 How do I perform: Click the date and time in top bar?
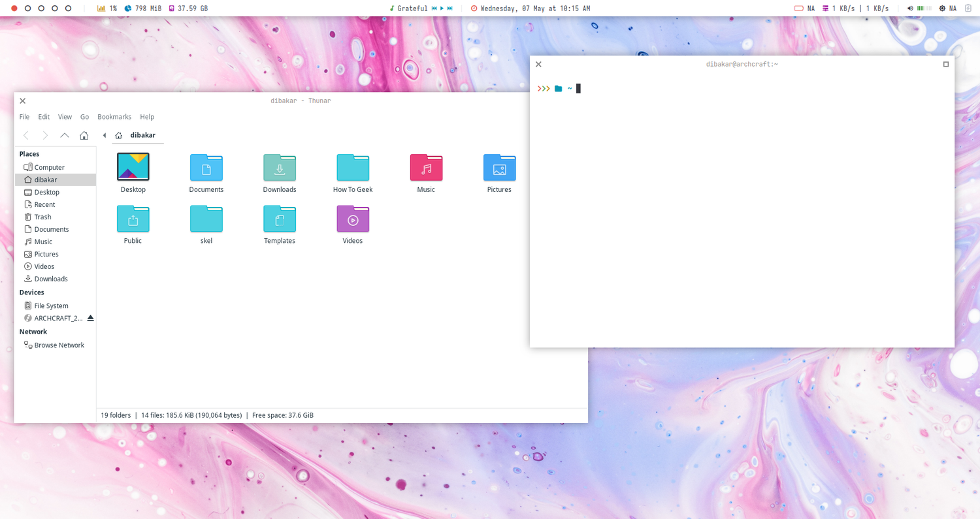(x=531, y=8)
